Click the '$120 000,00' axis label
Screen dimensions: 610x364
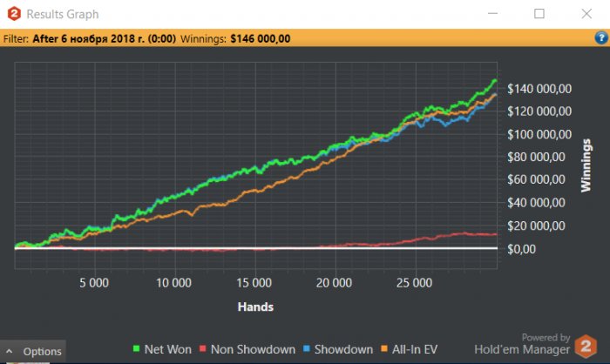tap(539, 111)
